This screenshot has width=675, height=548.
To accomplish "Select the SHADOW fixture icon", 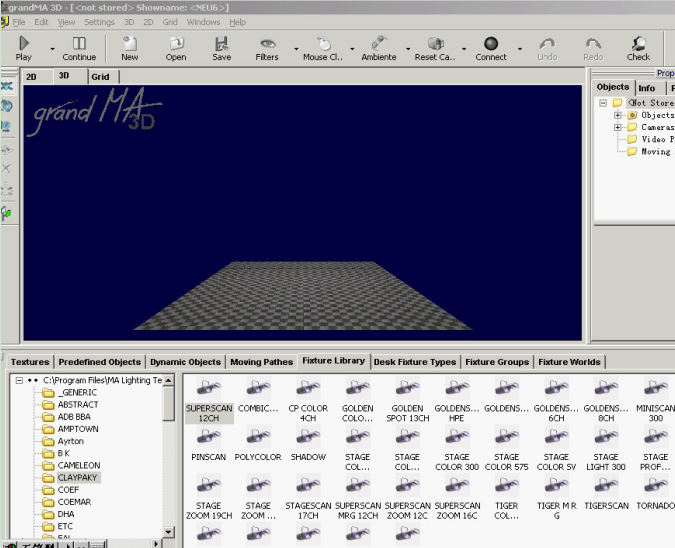I will click(x=308, y=438).
